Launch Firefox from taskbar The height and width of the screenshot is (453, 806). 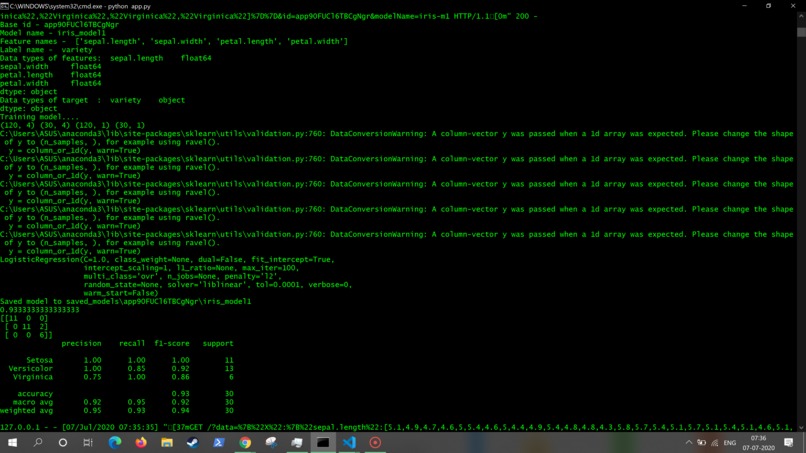click(x=140, y=442)
